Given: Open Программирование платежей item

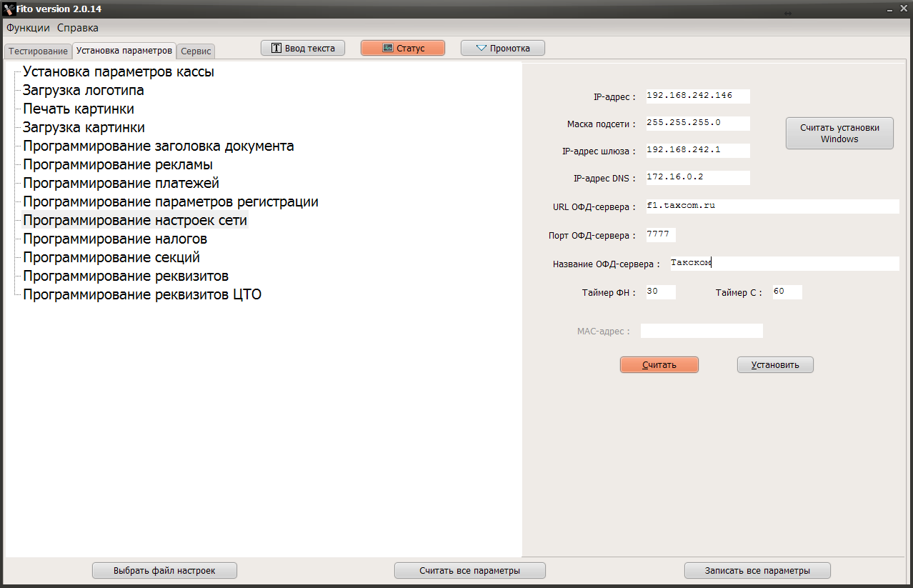Looking at the screenshot, I should click(x=121, y=183).
